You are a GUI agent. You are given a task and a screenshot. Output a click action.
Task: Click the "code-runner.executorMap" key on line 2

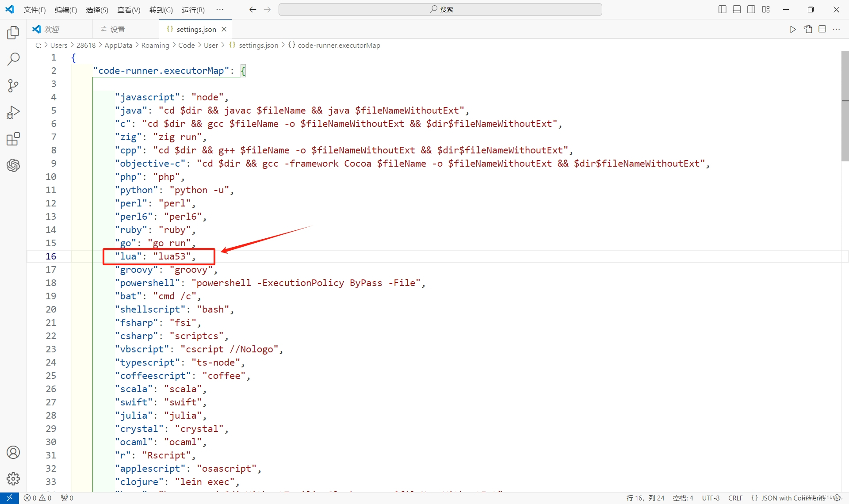click(161, 71)
